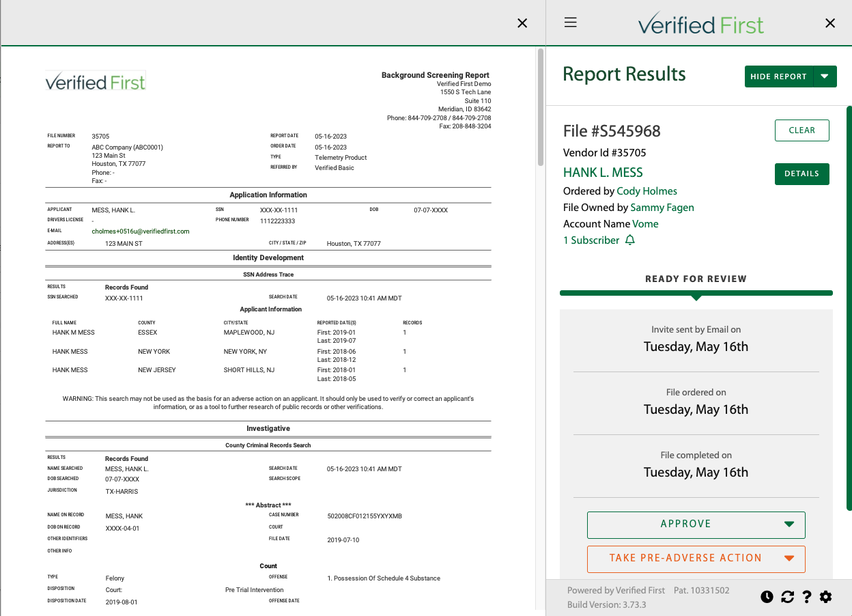Open the hamburger menu in Verified First panel
Viewport: 852px width, 616px height.
click(571, 23)
